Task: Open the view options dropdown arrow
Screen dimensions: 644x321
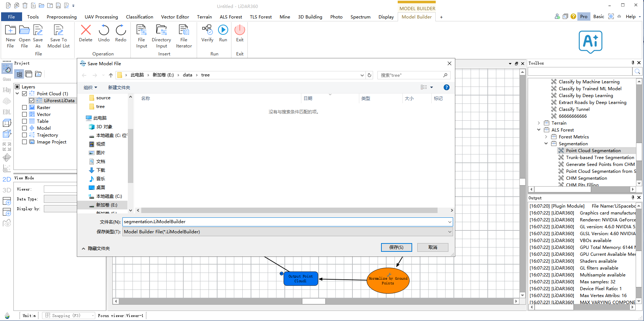Action: pyautogui.click(x=432, y=87)
